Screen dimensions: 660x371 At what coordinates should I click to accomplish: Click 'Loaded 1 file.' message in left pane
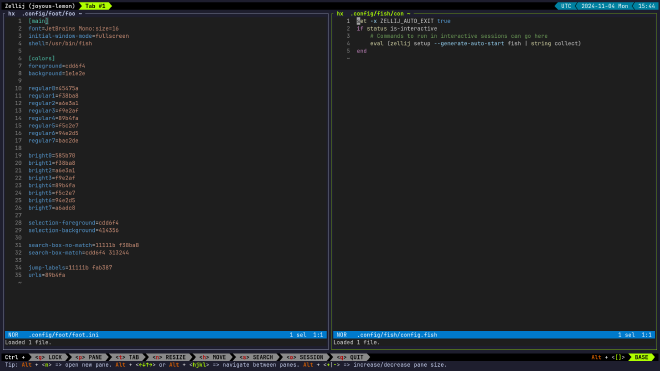28,342
